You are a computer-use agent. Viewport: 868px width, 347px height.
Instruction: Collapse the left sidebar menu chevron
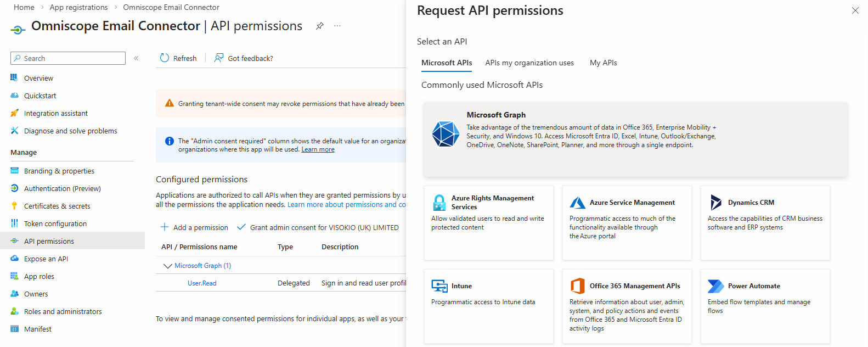pos(136,58)
